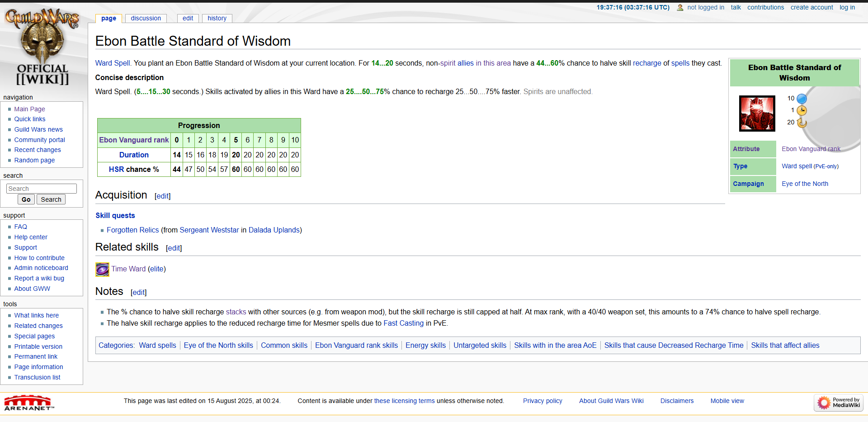This screenshot has height=422, width=868.
Task: Open the Sergeant Weststar link
Action: (x=209, y=230)
